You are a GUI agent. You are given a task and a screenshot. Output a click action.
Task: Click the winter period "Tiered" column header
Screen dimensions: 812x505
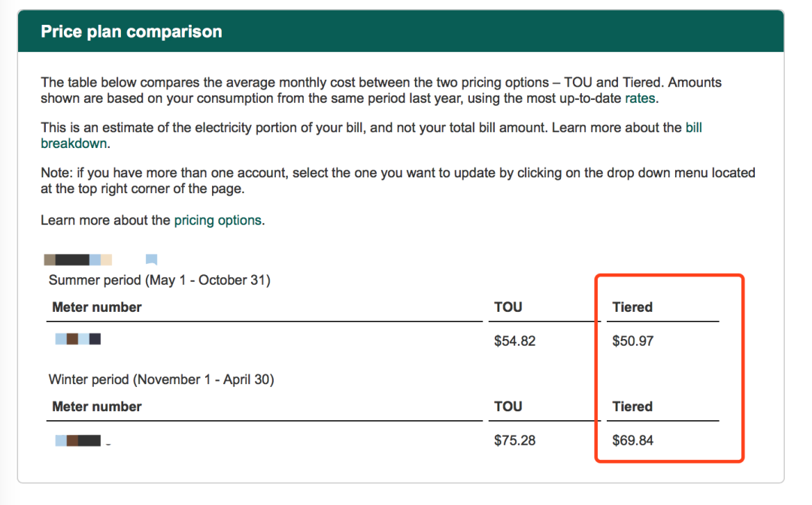pyautogui.click(x=632, y=407)
